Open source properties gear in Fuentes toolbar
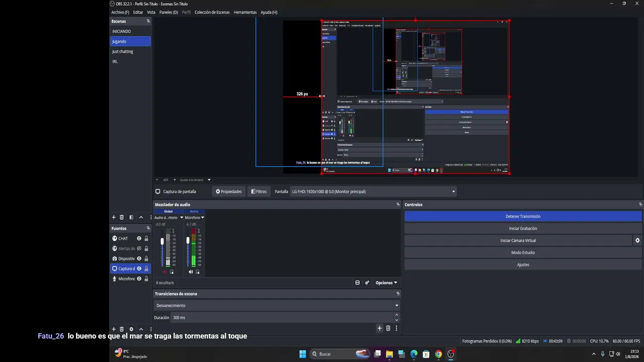The width and height of the screenshot is (644, 362). [131, 329]
